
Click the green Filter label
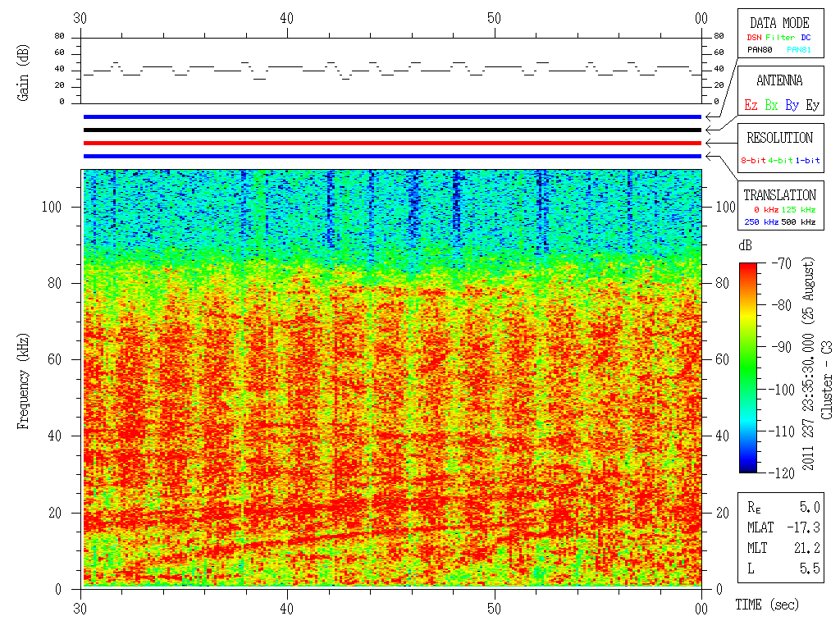[780, 38]
